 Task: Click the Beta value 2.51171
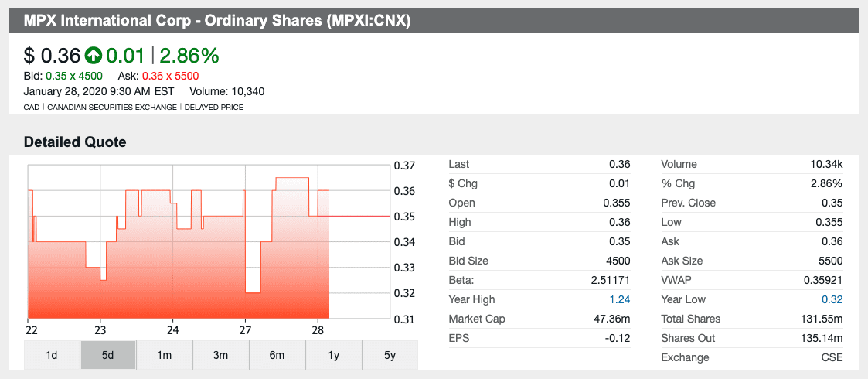(611, 280)
